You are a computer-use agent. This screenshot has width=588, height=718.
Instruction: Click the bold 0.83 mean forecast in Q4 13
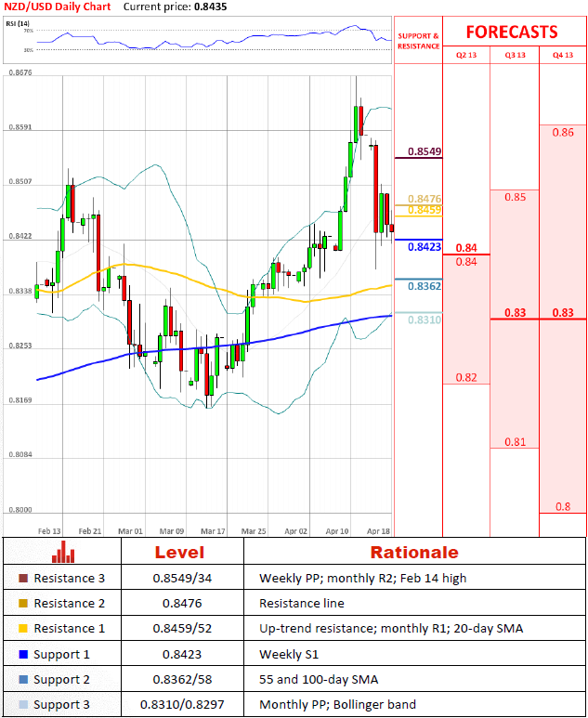pos(563,313)
